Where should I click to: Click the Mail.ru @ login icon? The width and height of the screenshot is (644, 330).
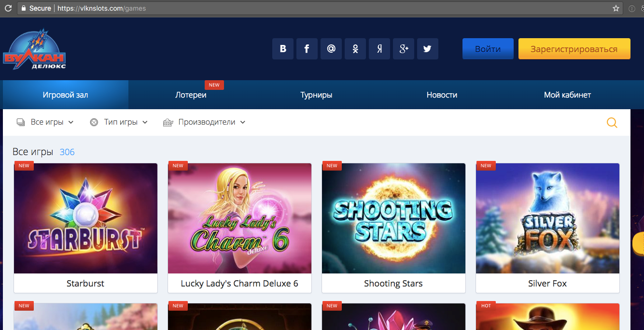pyautogui.click(x=331, y=49)
